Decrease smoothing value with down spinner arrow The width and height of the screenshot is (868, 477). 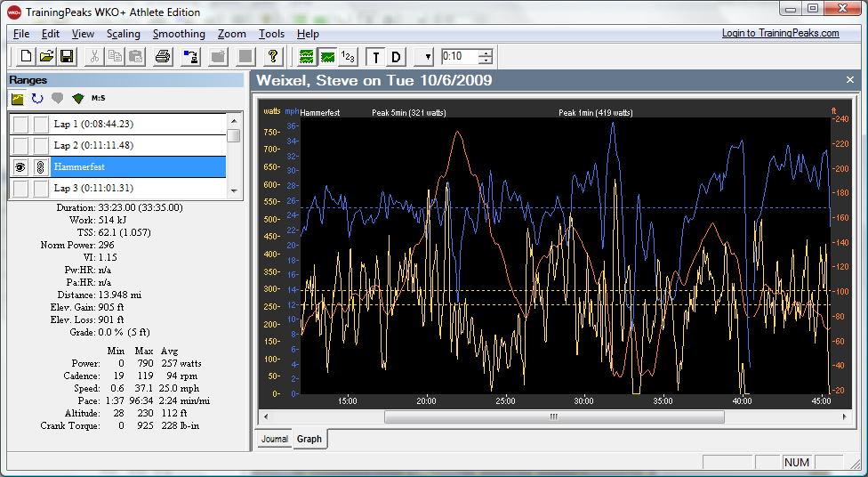tap(486, 61)
